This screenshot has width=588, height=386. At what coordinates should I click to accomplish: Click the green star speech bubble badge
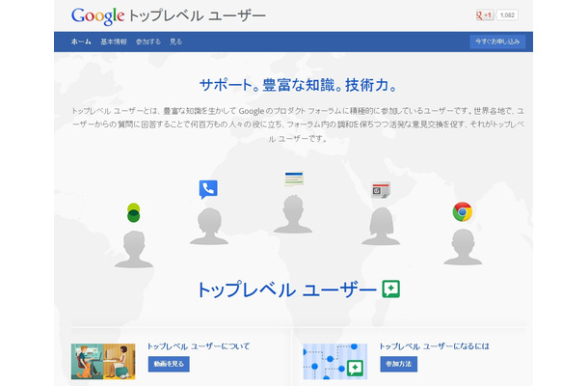coord(391,289)
